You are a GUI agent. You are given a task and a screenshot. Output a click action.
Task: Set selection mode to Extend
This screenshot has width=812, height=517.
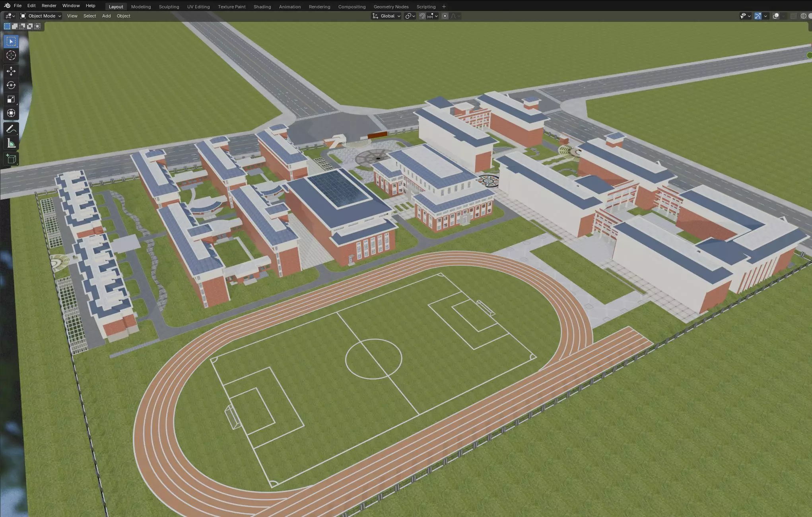tap(15, 26)
